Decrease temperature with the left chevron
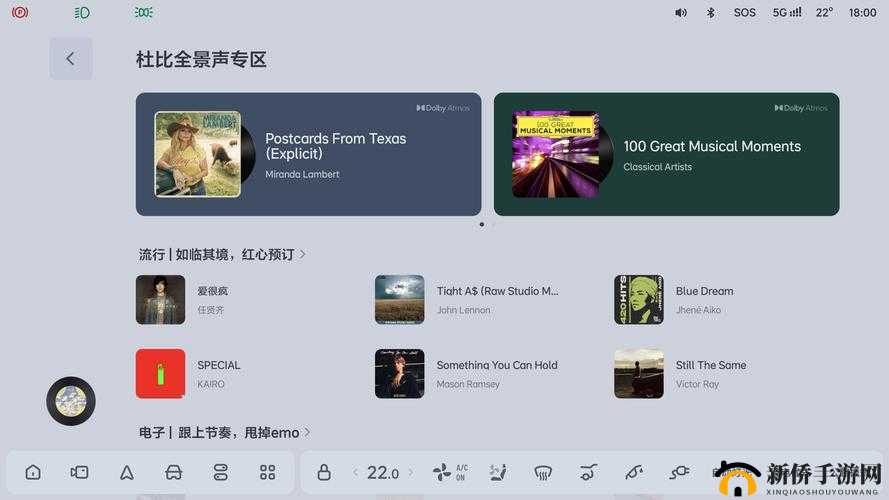889x500 pixels. [355, 472]
